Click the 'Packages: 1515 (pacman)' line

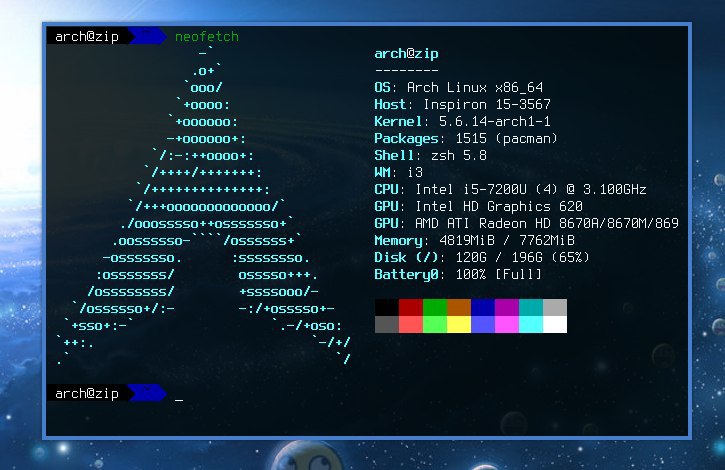[466, 138]
